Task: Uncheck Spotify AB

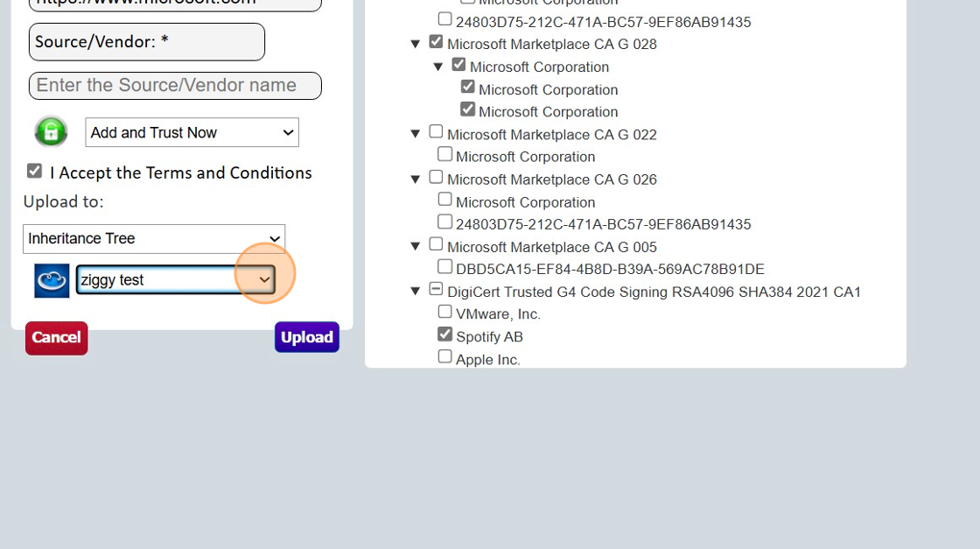Action: tap(444, 333)
